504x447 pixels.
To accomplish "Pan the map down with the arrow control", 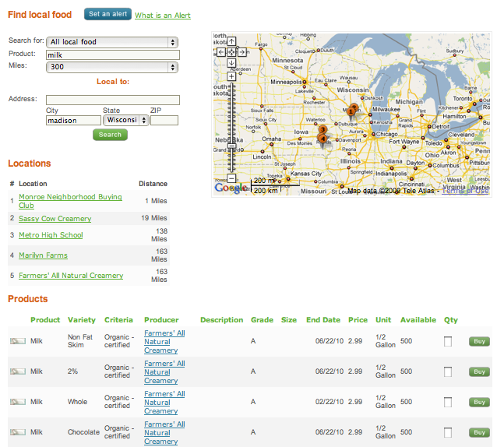I will point(231,63).
